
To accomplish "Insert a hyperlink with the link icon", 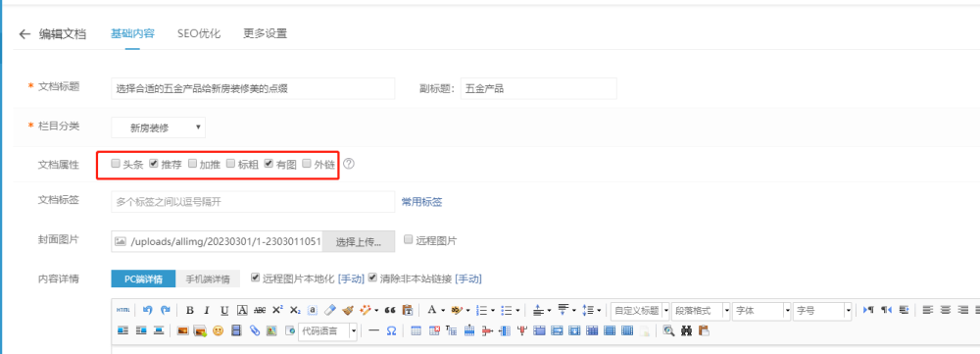I will [255, 330].
